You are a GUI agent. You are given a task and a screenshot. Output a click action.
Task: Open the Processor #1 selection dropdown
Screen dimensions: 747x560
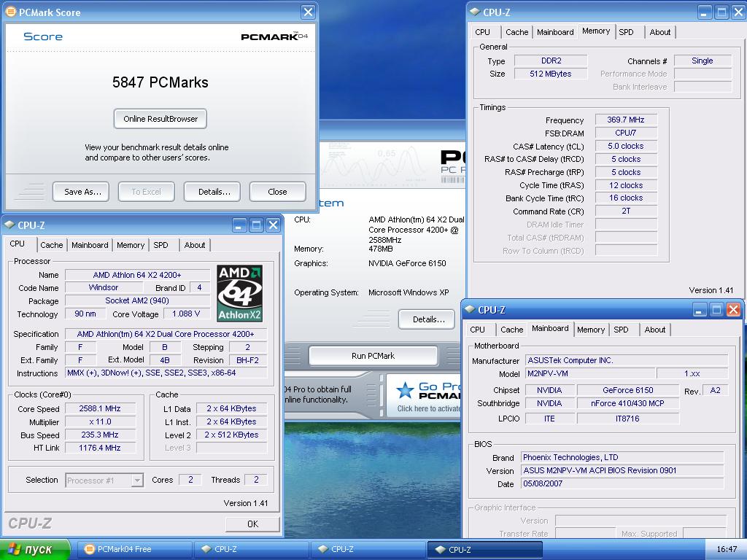pyautogui.click(x=137, y=480)
